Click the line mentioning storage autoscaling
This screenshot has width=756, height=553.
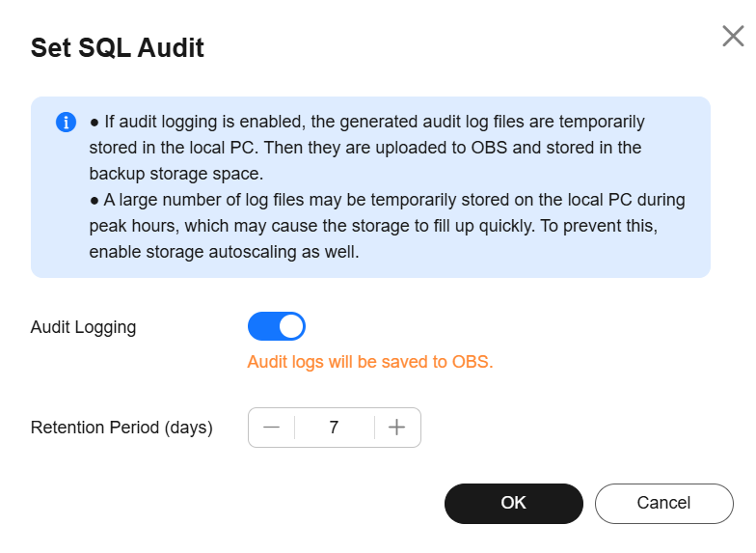tap(224, 252)
